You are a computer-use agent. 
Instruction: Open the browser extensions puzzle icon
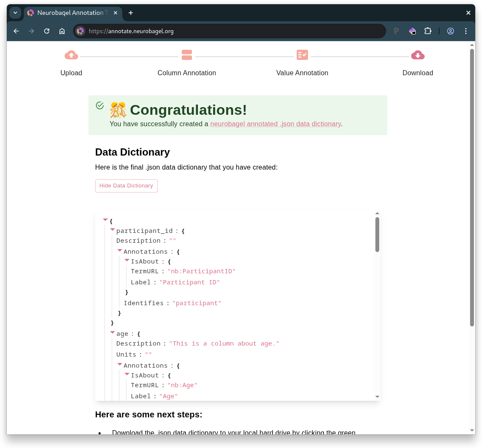pos(428,31)
